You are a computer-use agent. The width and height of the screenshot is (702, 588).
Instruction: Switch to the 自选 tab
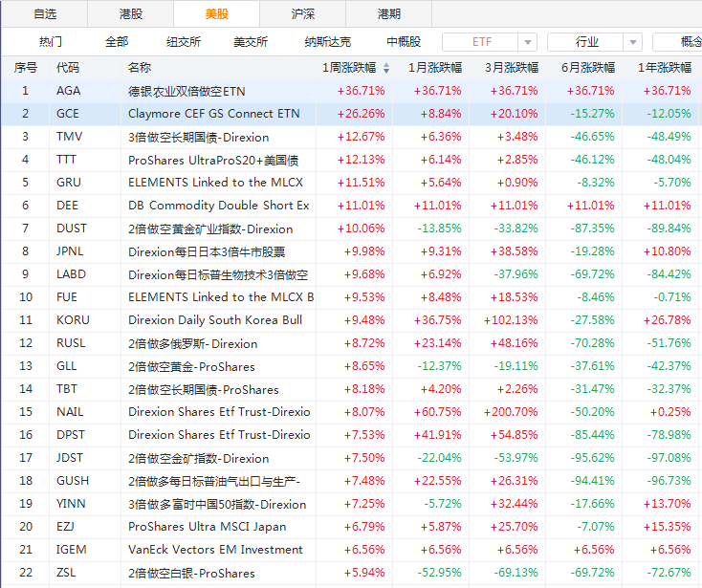[45, 14]
